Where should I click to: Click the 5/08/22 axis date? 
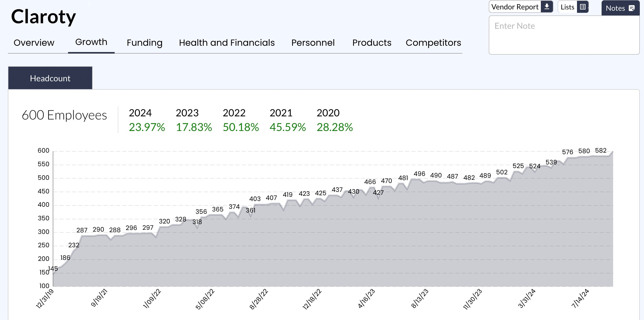point(205,299)
